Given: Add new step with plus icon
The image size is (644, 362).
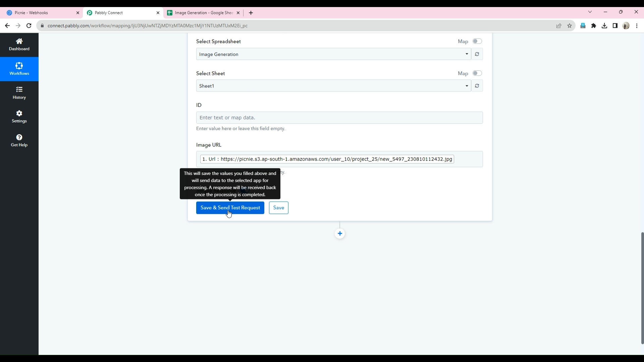Looking at the screenshot, I should (x=340, y=234).
